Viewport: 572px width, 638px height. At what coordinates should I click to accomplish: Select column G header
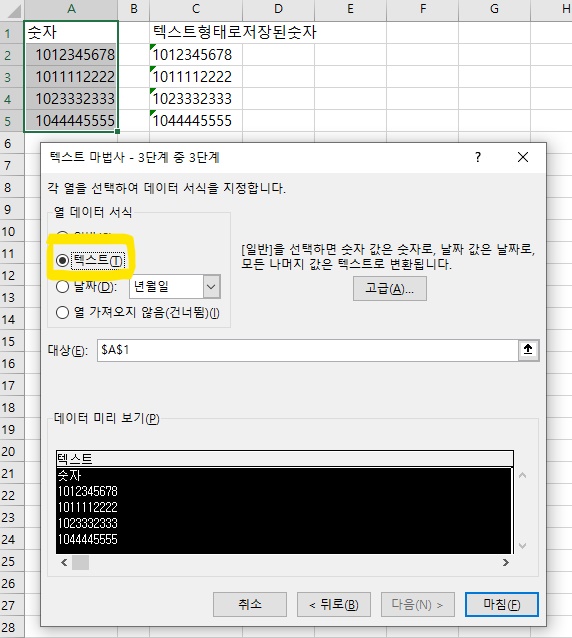tap(494, 9)
